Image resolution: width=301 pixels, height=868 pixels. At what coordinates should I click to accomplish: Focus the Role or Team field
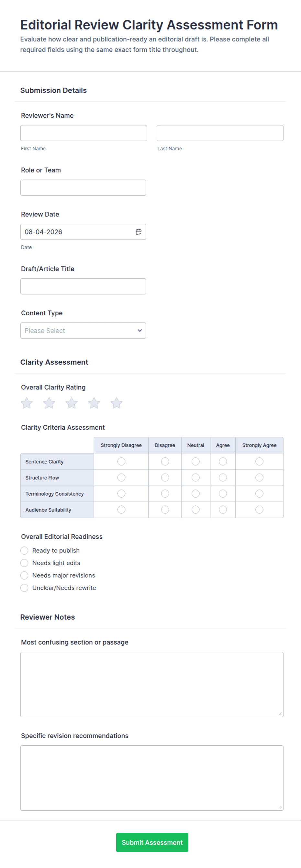pos(83,188)
